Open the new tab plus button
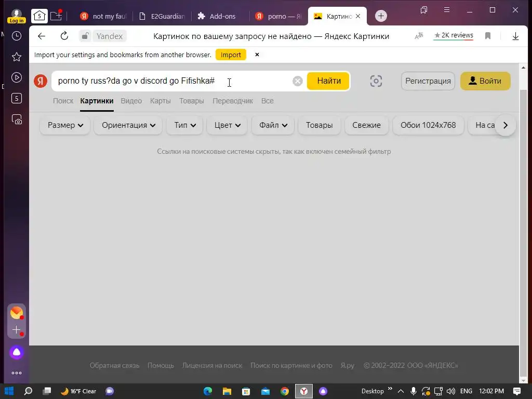This screenshot has width=532, height=399. [381, 16]
